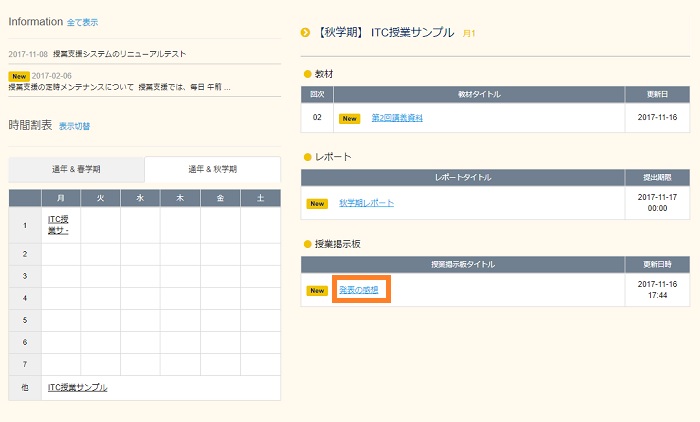
Task: Open ITC授業サ- in Monday period 1
Action: tap(59, 224)
